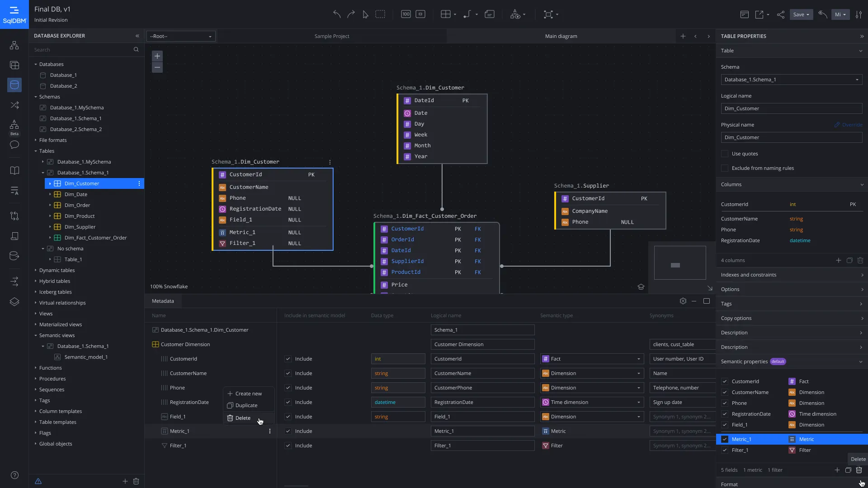The height and width of the screenshot is (488, 868).
Task: Check Exclude from naming rules
Action: click(725, 168)
